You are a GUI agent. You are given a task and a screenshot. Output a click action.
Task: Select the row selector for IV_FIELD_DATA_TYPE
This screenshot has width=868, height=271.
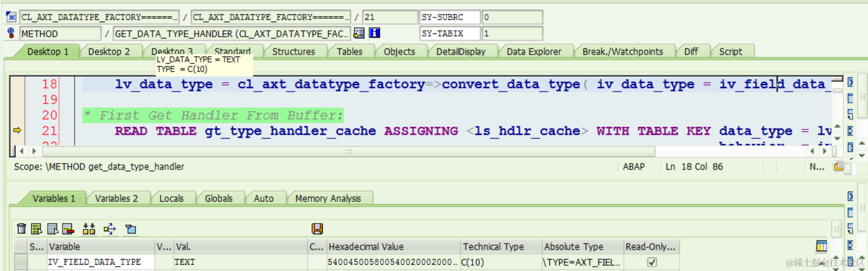(21, 262)
